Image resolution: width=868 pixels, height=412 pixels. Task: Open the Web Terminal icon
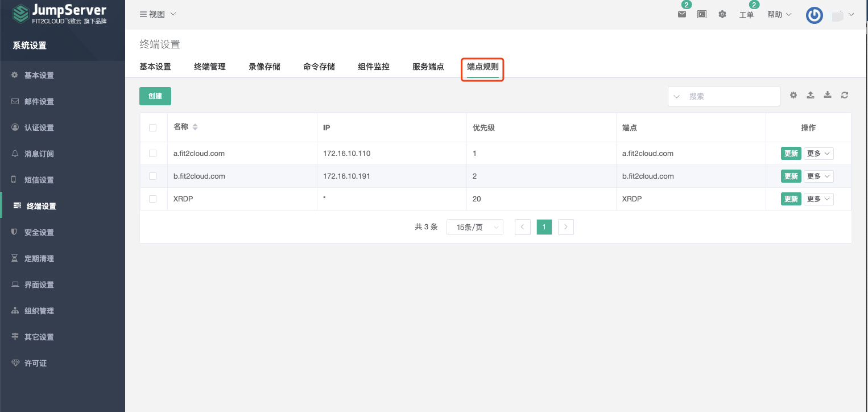tap(701, 14)
